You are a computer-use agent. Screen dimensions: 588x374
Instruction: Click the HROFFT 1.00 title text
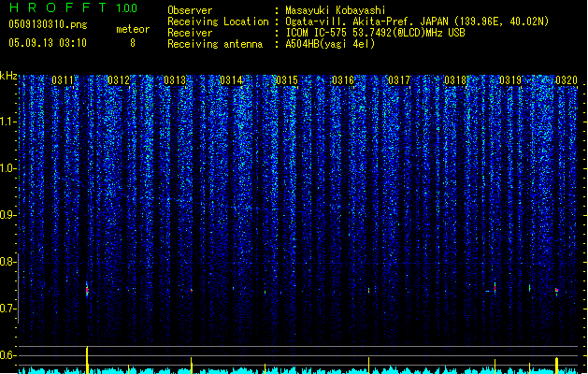click(74, 7)
